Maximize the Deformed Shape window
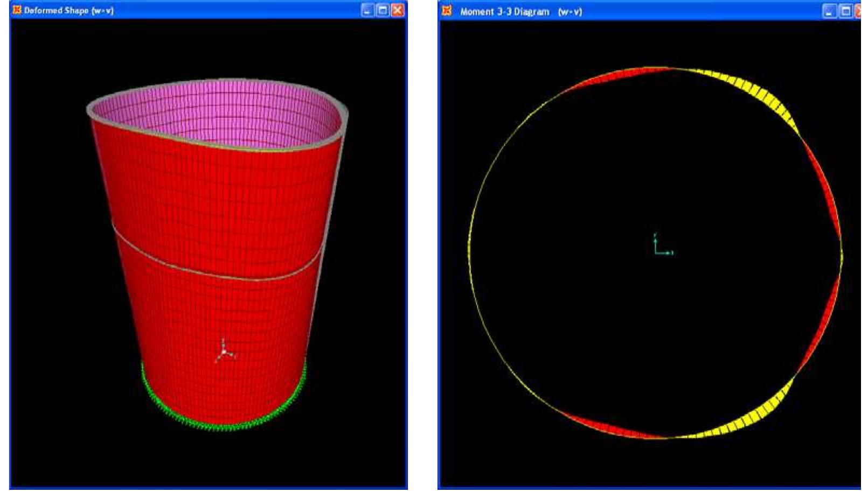 383,10
